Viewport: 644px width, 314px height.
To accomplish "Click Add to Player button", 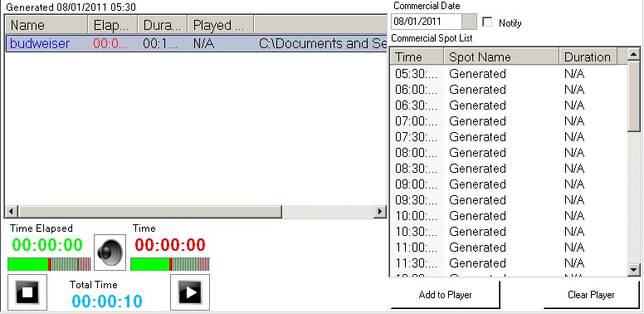I will pyautogui.click(x=445, y=295).
